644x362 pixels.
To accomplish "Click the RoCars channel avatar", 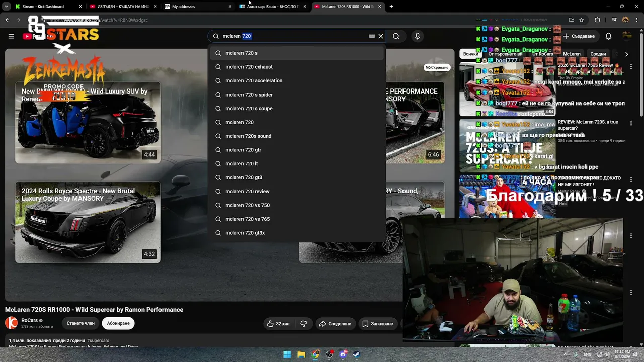I will coord(11,323).
